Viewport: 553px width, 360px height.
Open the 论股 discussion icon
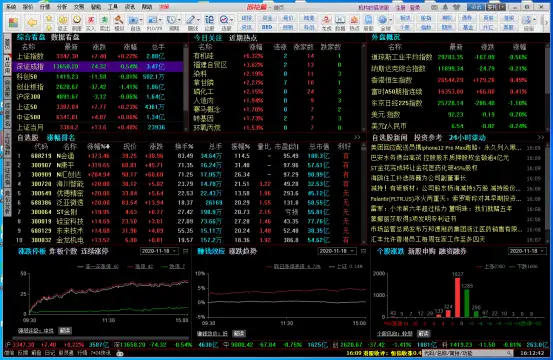click(x=209, y=23)
